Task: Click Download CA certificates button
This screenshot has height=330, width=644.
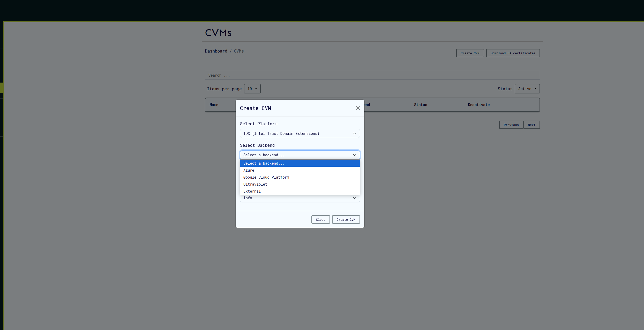Action: [x=513, y=53]
